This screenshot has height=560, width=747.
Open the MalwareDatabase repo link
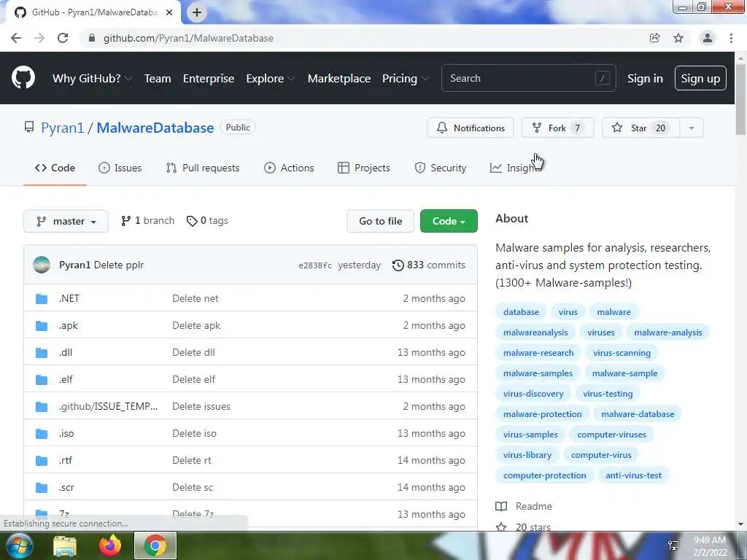[x=155, y=128]
